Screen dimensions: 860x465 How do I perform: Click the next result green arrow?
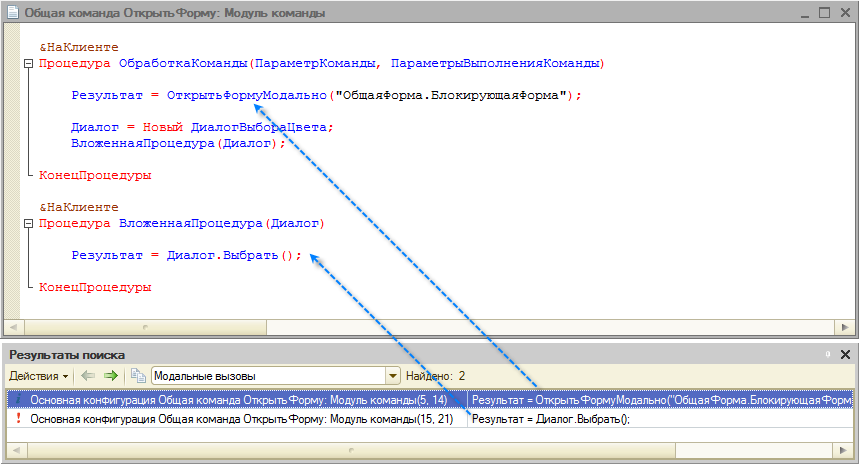(x=110, y=376)
